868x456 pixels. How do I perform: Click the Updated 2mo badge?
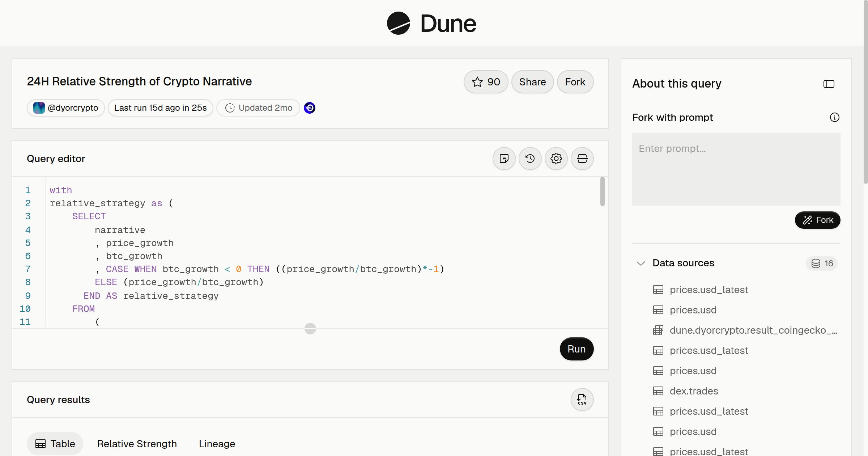tap(258, 108)
